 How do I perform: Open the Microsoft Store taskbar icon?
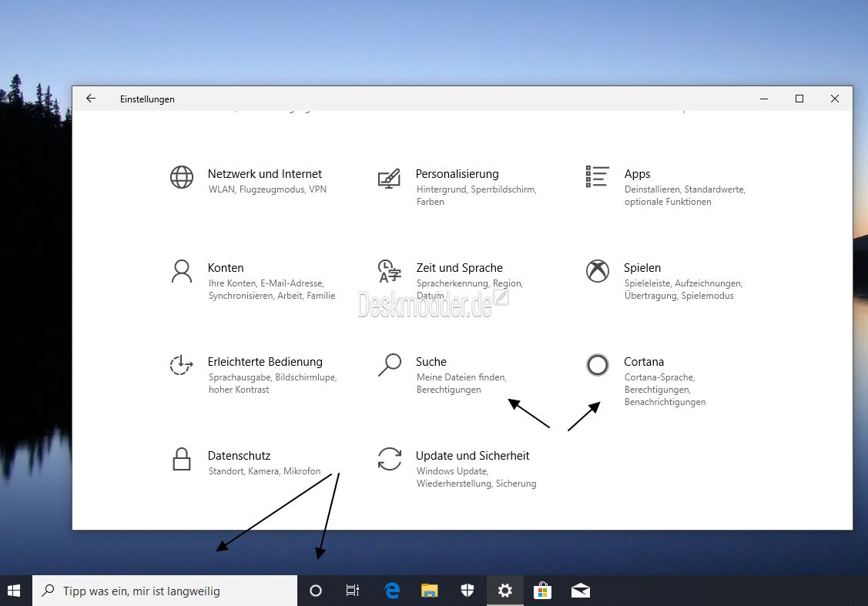(x=543, y=591)
